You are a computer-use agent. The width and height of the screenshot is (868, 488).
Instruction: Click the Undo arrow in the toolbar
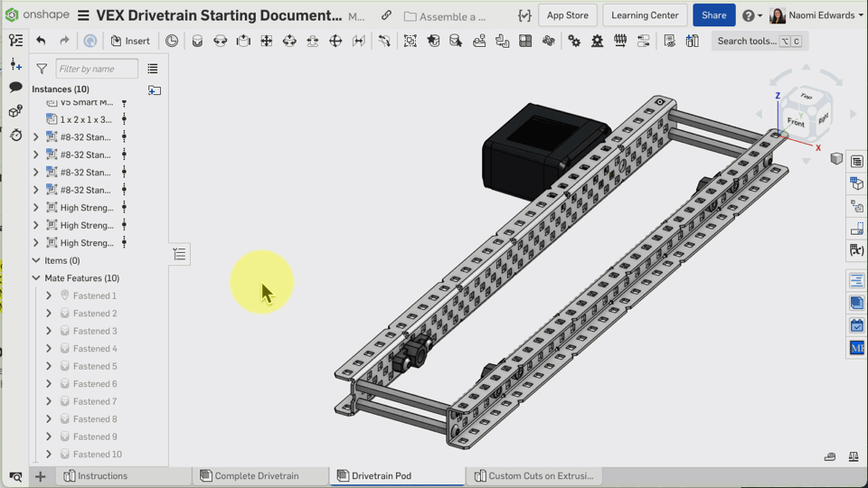(41, 41)
